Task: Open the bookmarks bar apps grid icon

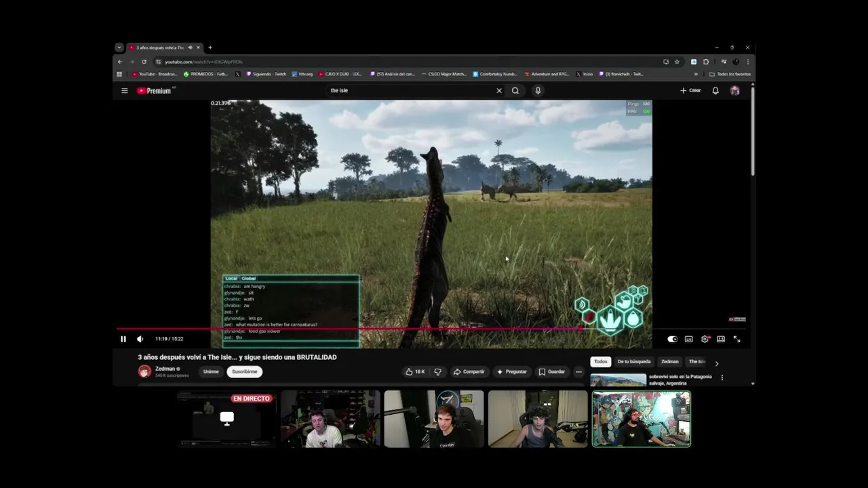Action: (120, 74)
